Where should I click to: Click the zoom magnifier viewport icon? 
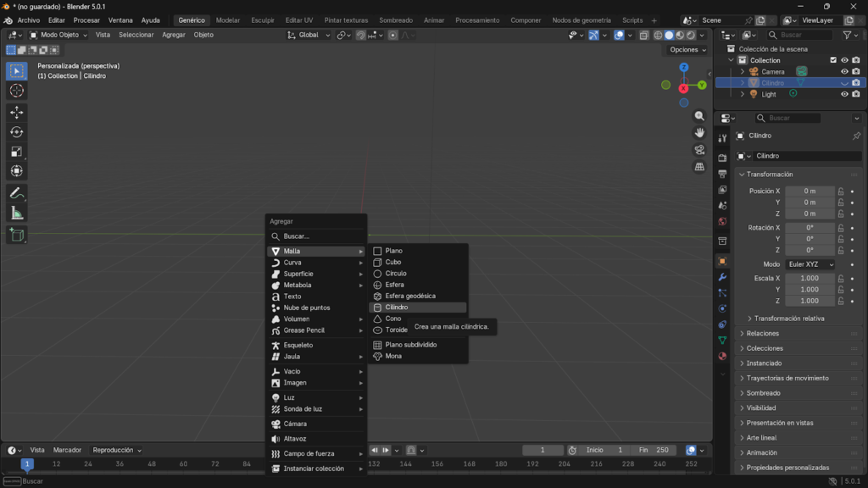pyautogui.click(x=699, y=116)
